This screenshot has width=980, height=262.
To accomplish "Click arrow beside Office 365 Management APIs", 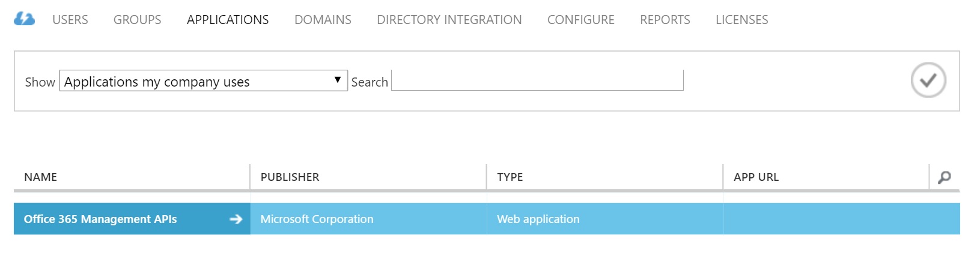I will (236, 219).
